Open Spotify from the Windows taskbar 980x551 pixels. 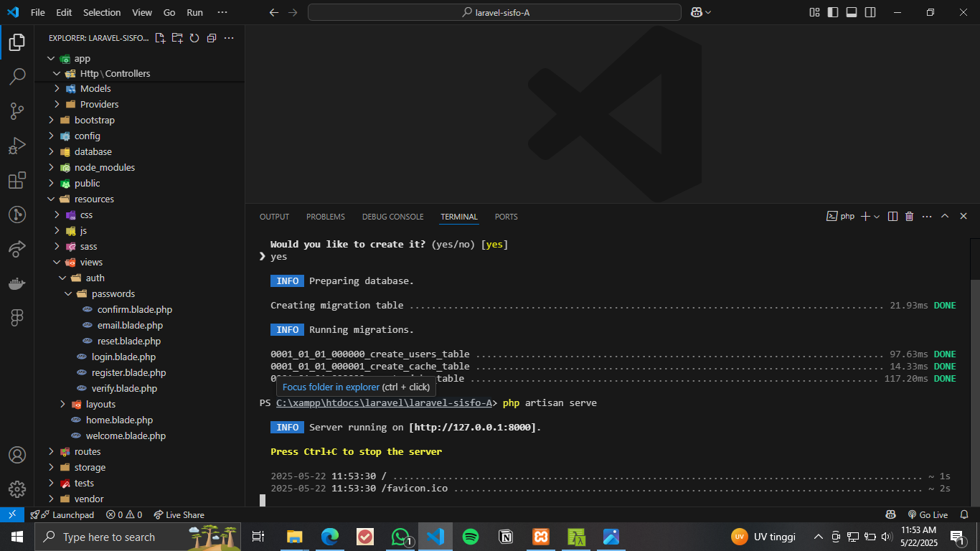471,537
